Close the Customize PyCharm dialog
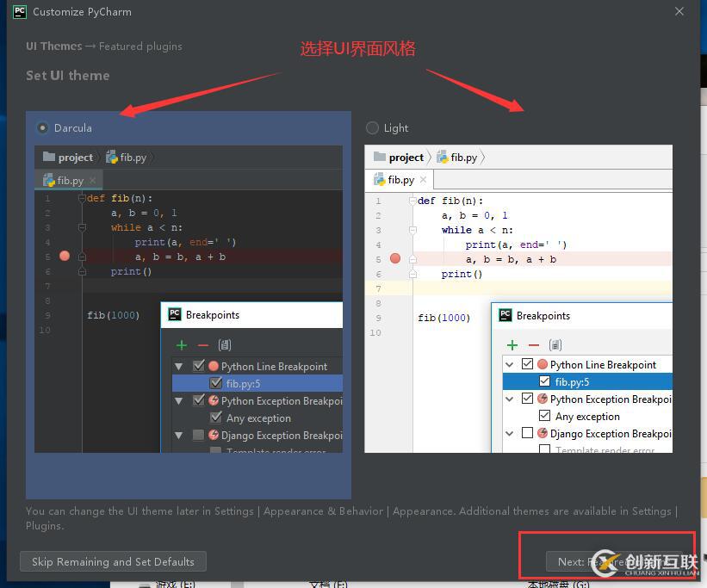Screen dimensions: 707x588 679,11
